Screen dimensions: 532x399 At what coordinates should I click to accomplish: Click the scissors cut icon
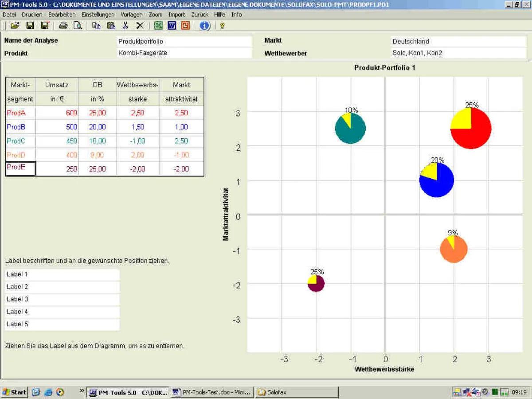pos(125,26)
